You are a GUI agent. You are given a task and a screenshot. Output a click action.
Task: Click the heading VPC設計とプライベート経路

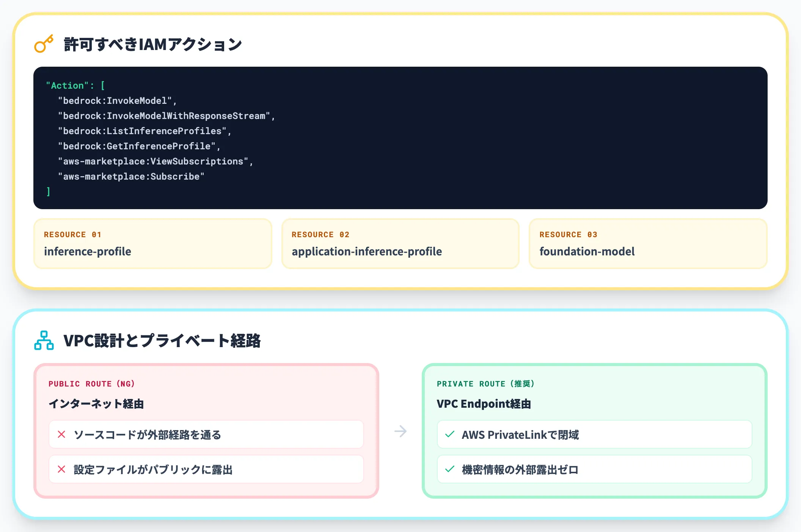[162, 341]
